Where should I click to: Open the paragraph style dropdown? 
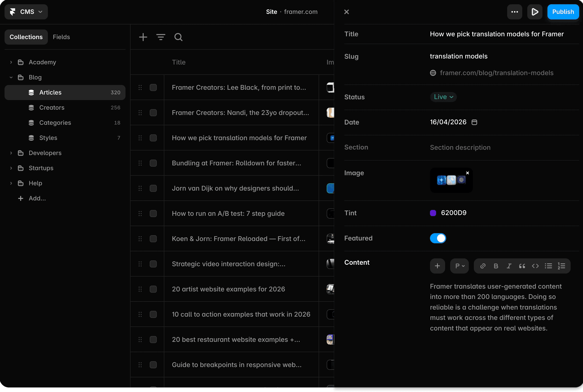[x=459, y=266]
